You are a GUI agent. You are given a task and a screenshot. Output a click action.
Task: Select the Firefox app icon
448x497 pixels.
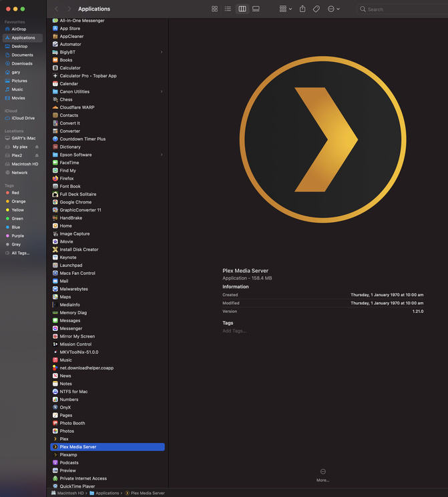point(55,178)
